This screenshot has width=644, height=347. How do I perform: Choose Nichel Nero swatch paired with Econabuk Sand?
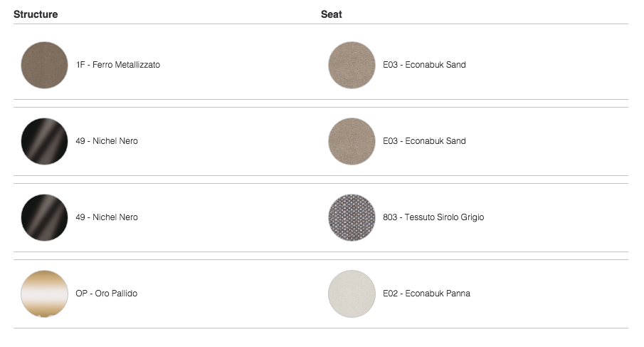click(x=44, y=141)
